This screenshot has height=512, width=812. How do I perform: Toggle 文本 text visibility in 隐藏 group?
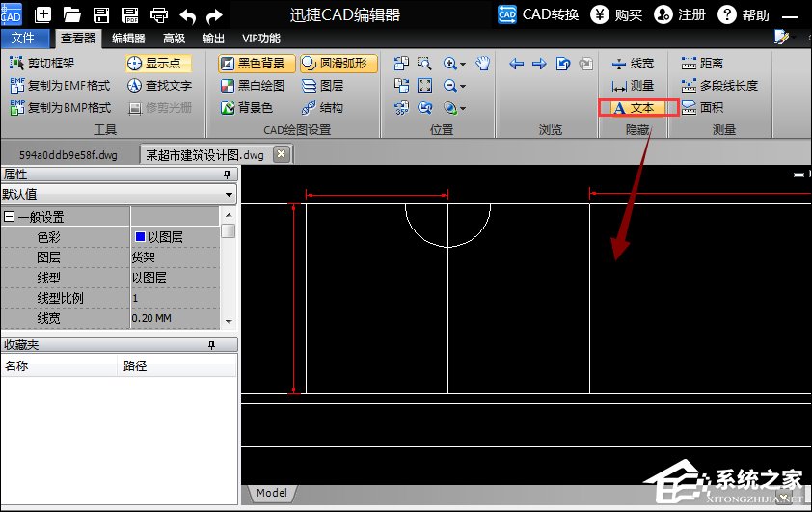[x=638, y=108]
